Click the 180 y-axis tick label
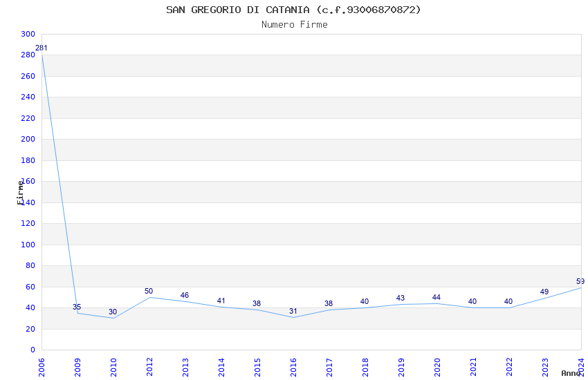 28,160
